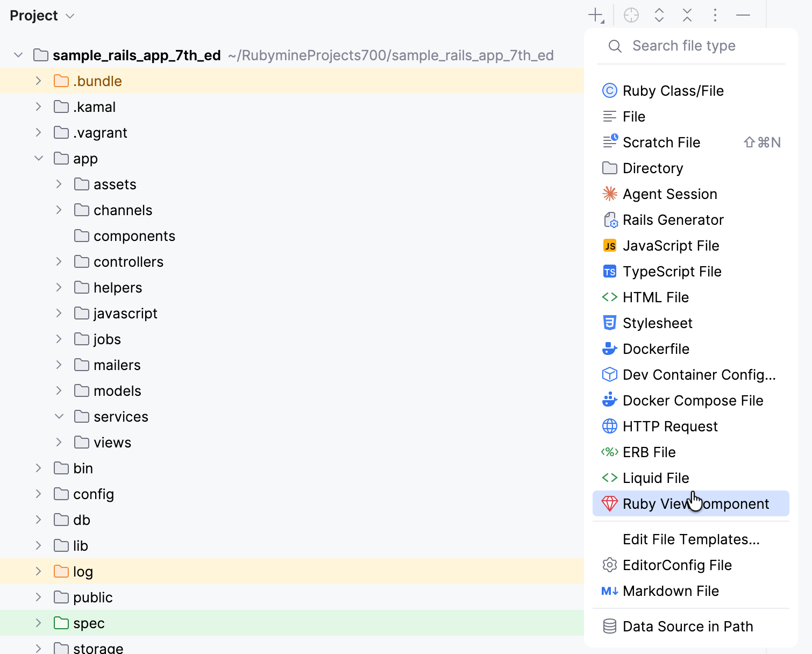The width and height of the screenshot is (812, 654).
Task: Click the Dev Container Config cube icon
Action: point(609,374)
